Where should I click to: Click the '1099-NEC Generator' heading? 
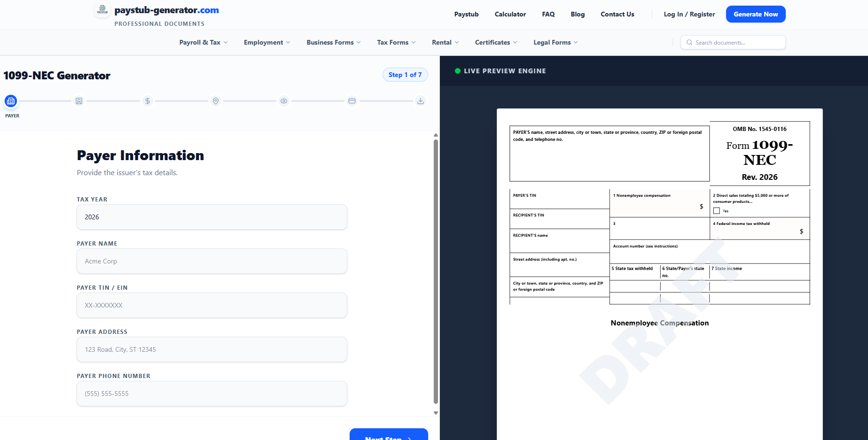[57, 76]
